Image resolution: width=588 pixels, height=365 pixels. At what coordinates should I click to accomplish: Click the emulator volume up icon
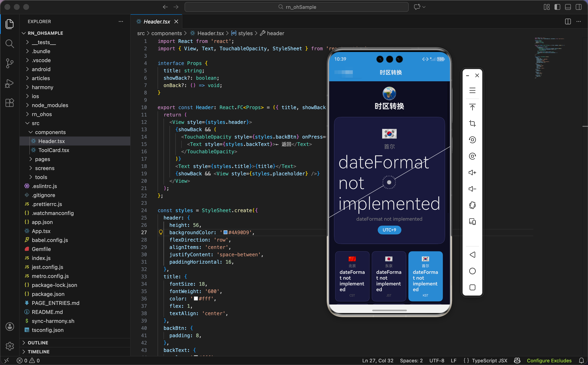click(x=472, y=172)
